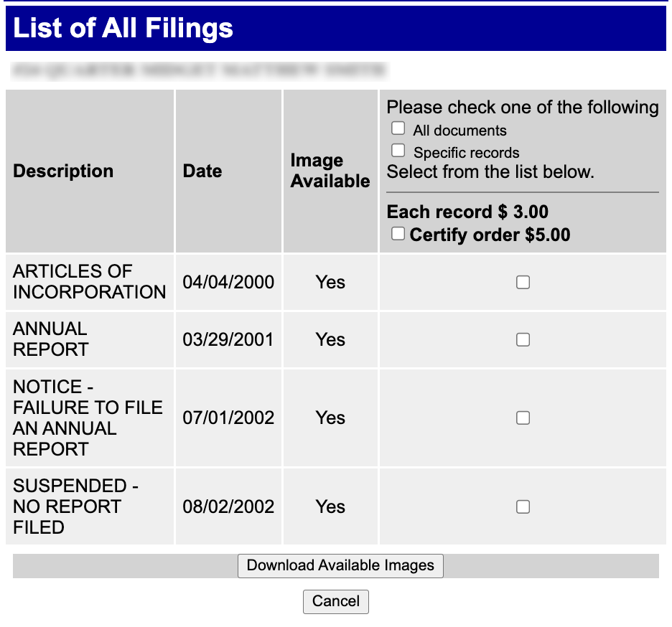The height and width of the screenshot is (627, 672).
Task: Click the Each record $ 3.00 label
Action: tap(467, 212)
